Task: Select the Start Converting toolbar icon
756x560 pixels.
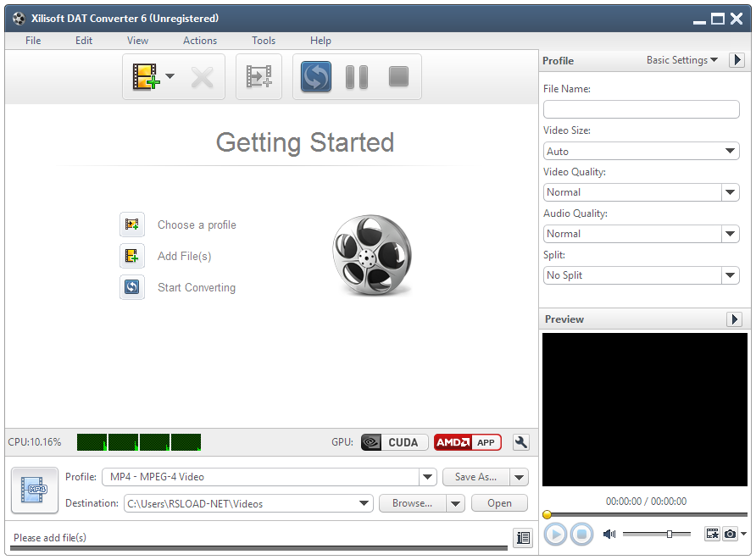Action: tap(315, 76)
